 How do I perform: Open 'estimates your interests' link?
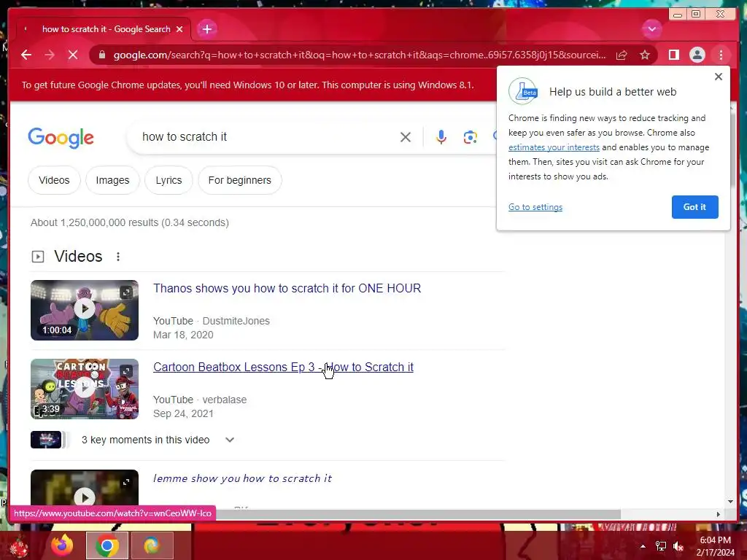pyautogui.click(x=554, y=147)
